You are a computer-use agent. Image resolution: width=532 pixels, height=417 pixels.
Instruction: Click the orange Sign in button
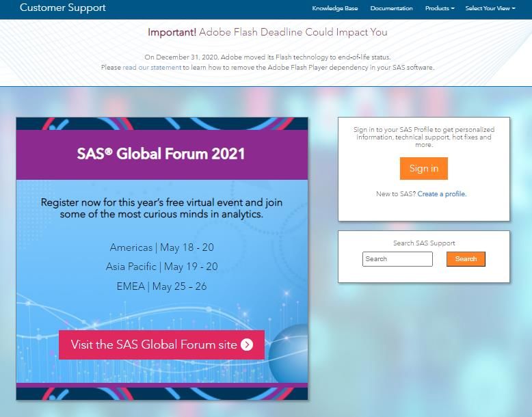(x=424, y=168)
